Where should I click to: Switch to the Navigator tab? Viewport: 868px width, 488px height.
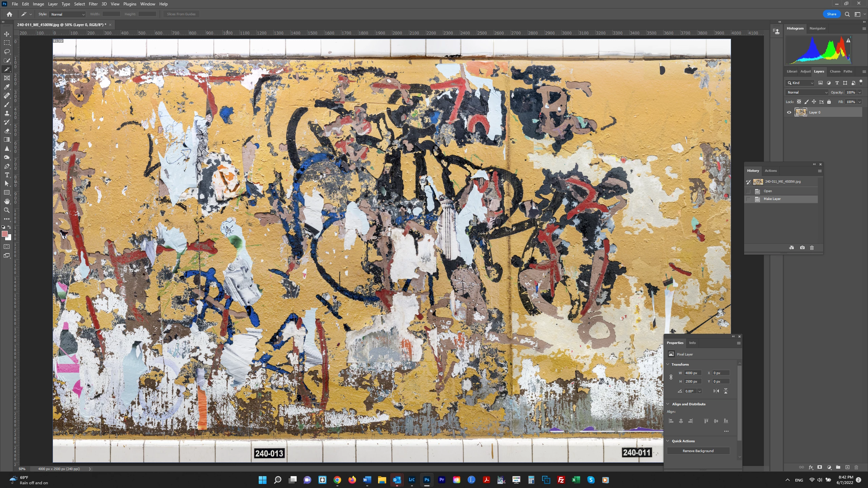point(817,28)
